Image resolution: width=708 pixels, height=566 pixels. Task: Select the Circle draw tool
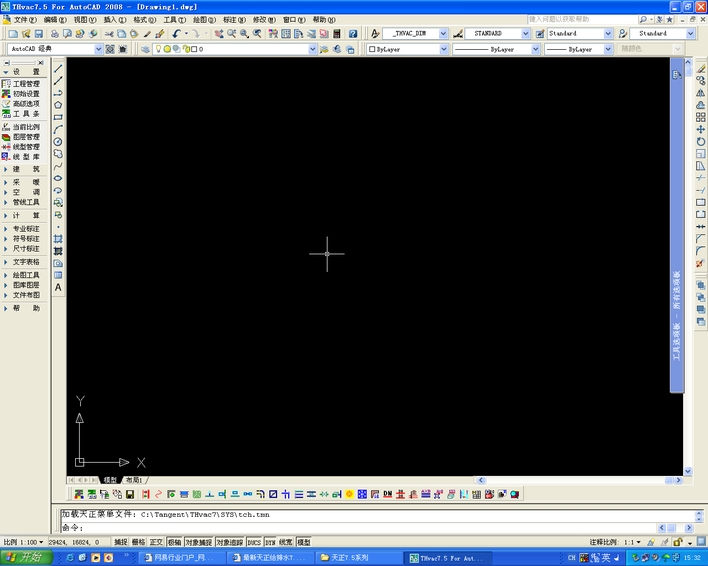coord(58,142)
